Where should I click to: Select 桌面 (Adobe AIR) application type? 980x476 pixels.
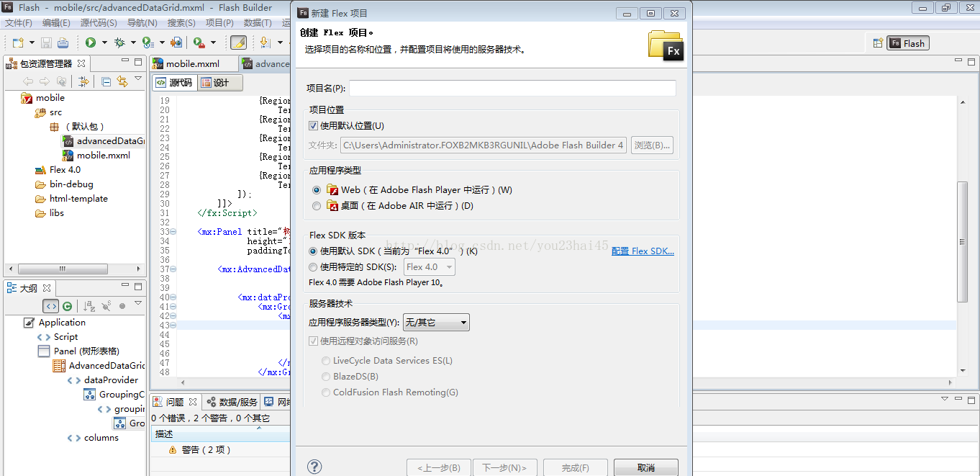point(317,206)
